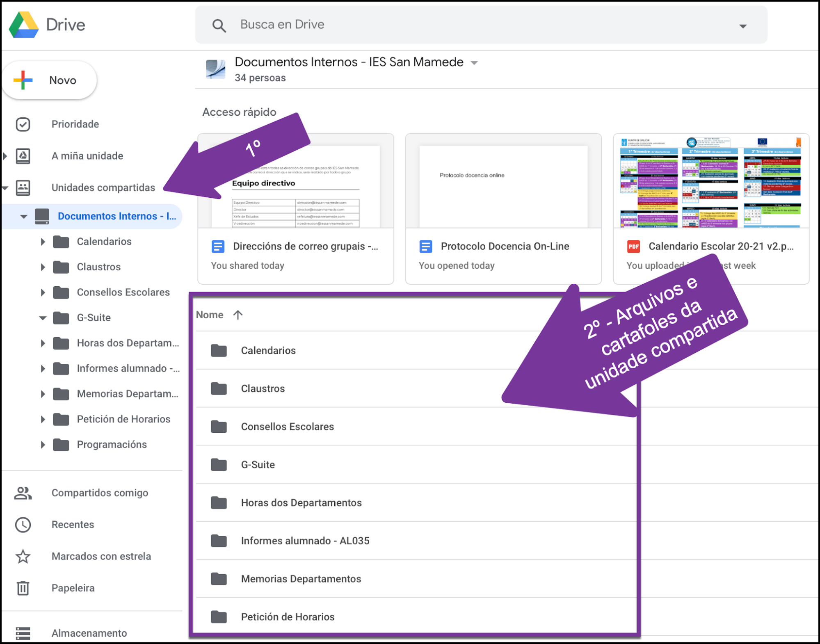The image size is (820, 644).
Task: Open Compartidos comigo
Action: (100, 493)
